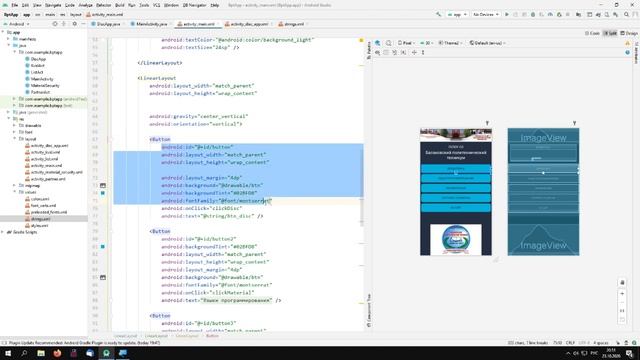Click the design preview phone screen

456,192
